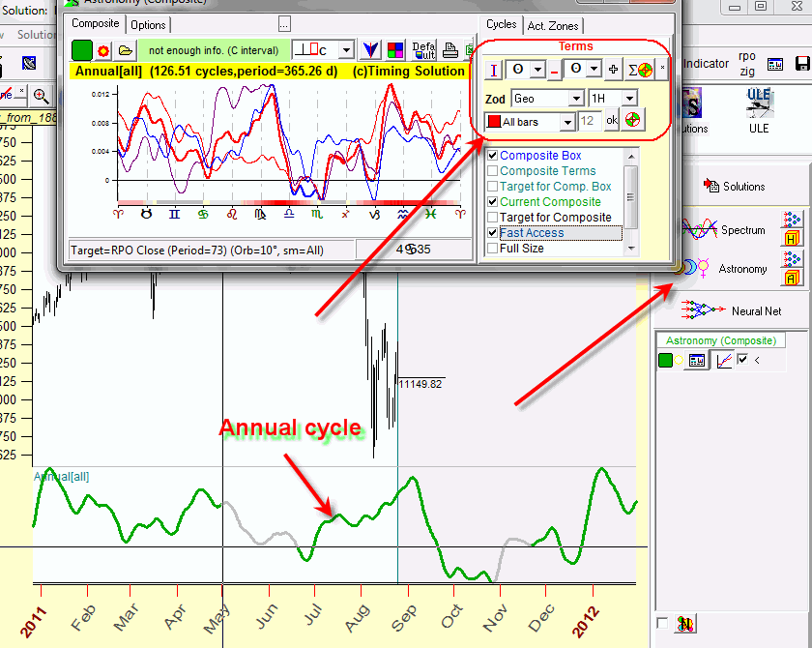Viewport: 812px width, 648px height.
Task: Click the green color square in Composite toolbar
Action: point(82,50)
